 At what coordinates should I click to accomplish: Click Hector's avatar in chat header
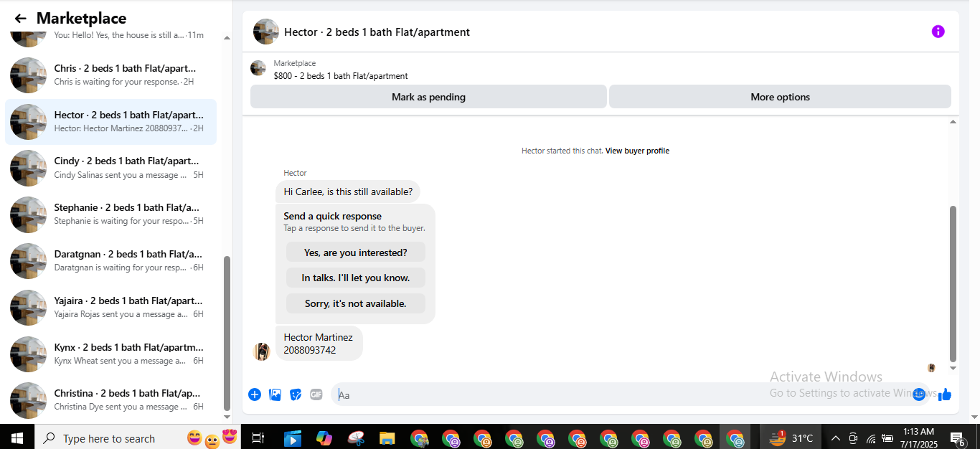click(266, 32)
